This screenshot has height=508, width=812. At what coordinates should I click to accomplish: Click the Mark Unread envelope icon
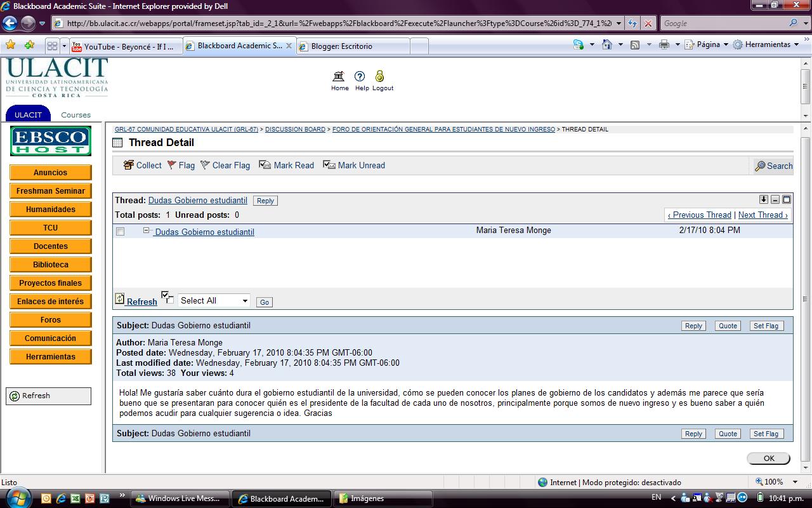(x=329, y=165)
